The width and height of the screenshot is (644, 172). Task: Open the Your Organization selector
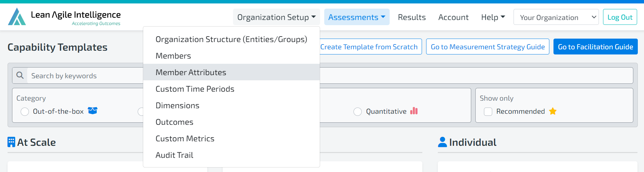[x=556, y=17]
